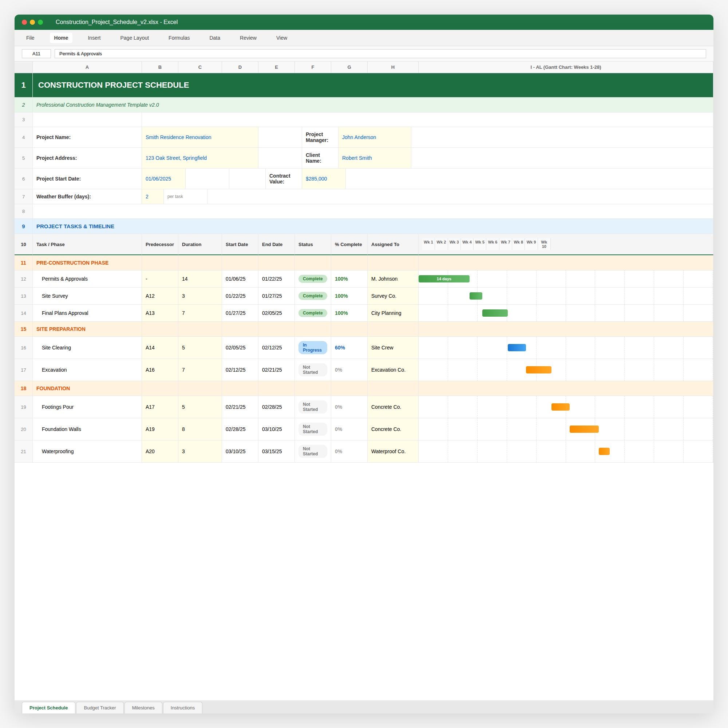The image size is (728, 728).
Task: Switch to the Insert ribbon tab
Action: point(94,38)
